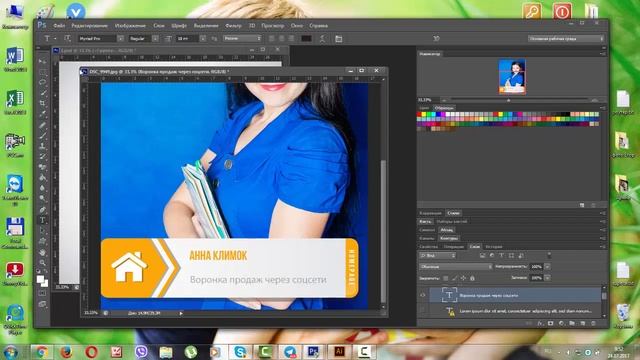Select the Hand tool
The image size is (640, 360).
coord(42,252)
